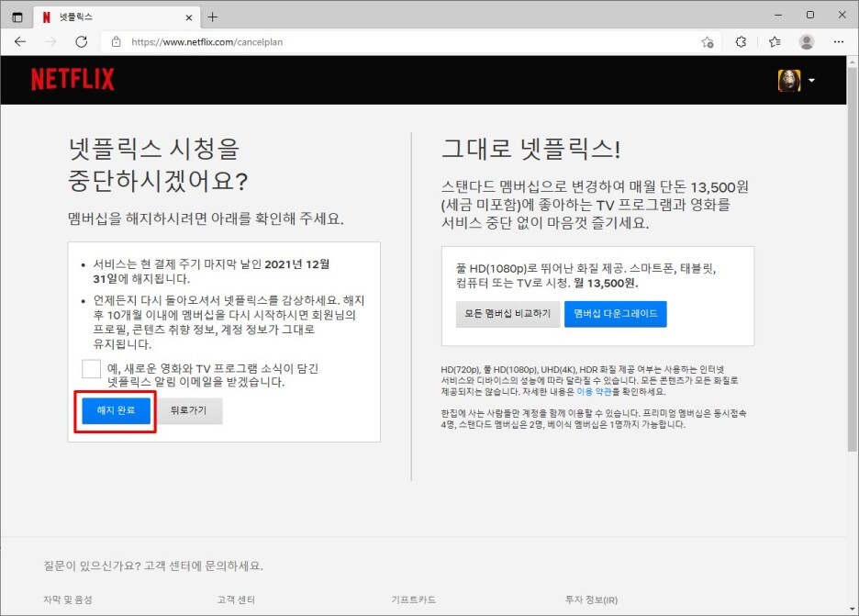This screenshot has height=616, width=859.
Task: View site info via padlock icon
Action: pyautogui.click(x=117, y=41)
